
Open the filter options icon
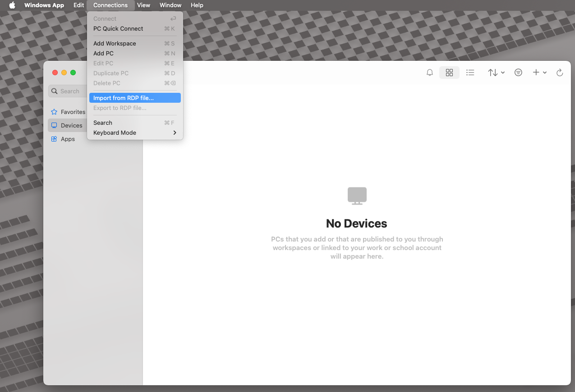click(518, 73)
